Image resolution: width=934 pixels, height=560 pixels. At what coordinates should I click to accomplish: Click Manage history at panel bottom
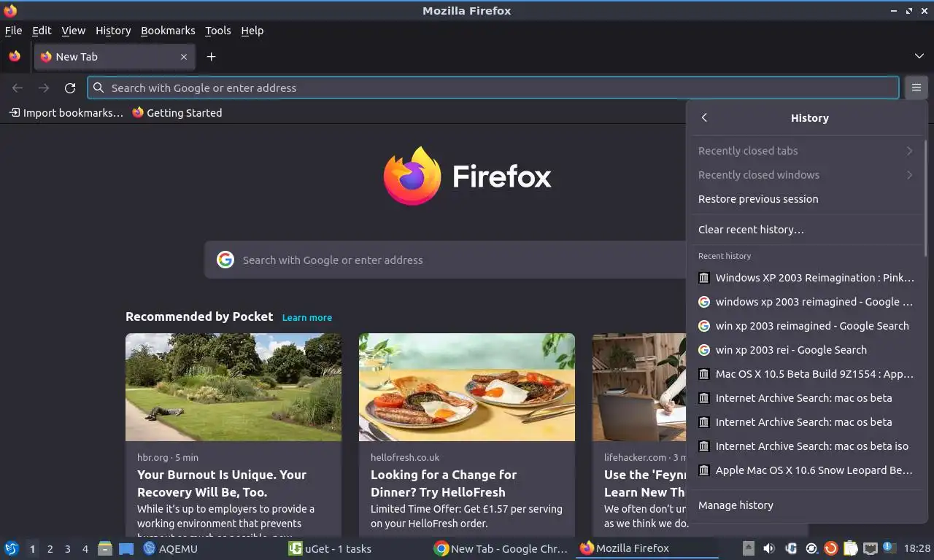click(806, 505)
